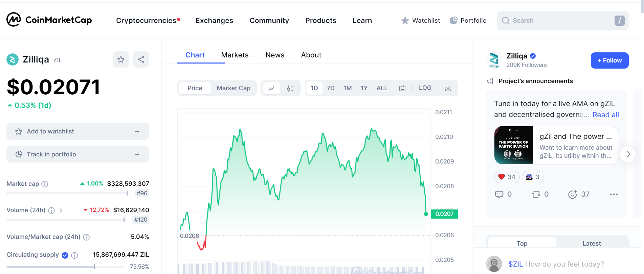Open Watchlist link in header
The image size is (644, 274).
[x=426, y=21]
